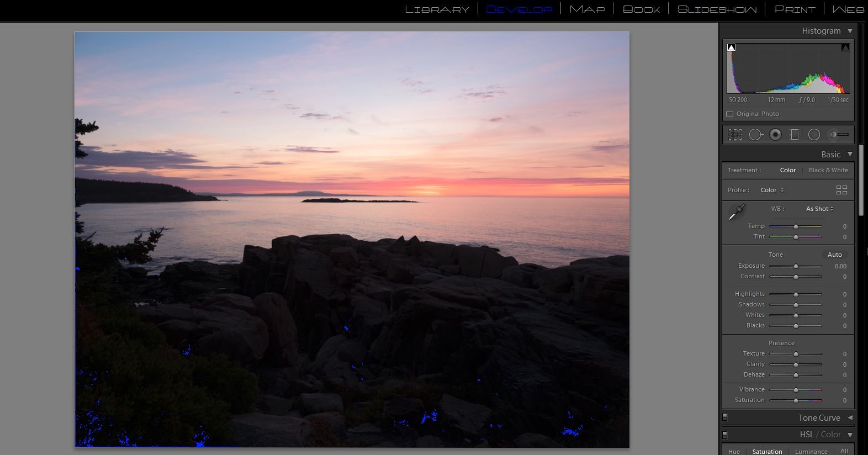Click the Auto tone button

(834, 255)
